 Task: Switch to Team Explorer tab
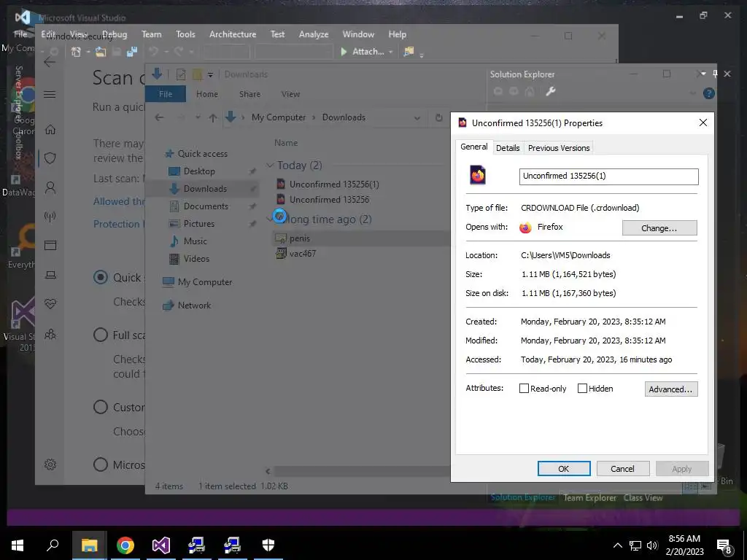click(x=589, y=497)
